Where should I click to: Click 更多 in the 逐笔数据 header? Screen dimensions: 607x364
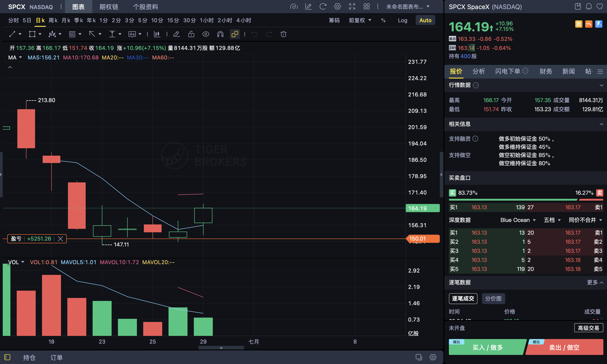coord(595,282)
